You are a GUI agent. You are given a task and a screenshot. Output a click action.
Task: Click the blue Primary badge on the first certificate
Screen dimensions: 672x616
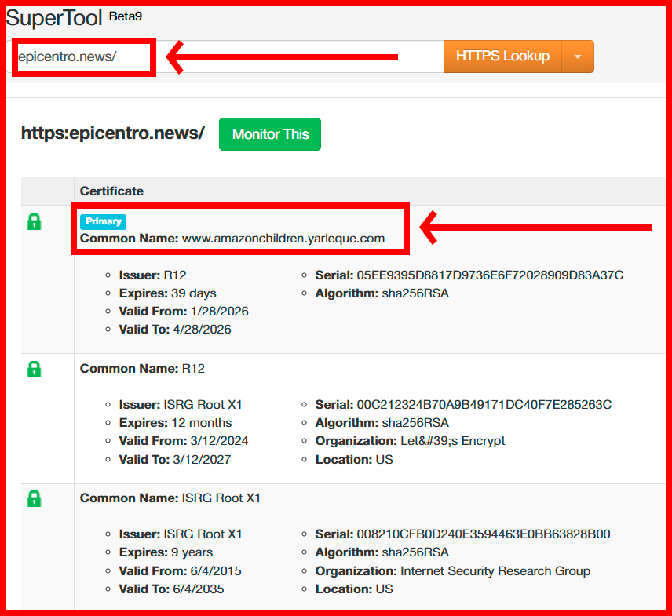102,221
